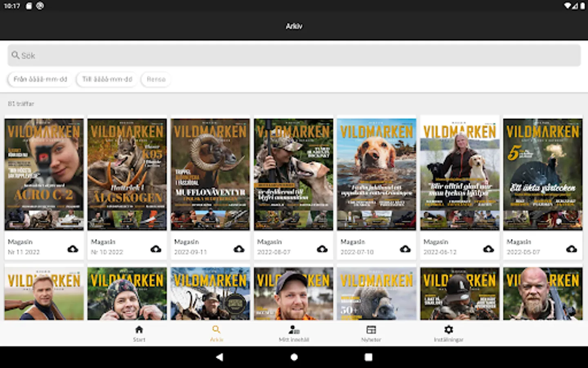Screen dimensions: 588x368
Task: View the Mufflonäventyr cover from 2022-09-11
Action: [210, 174]
